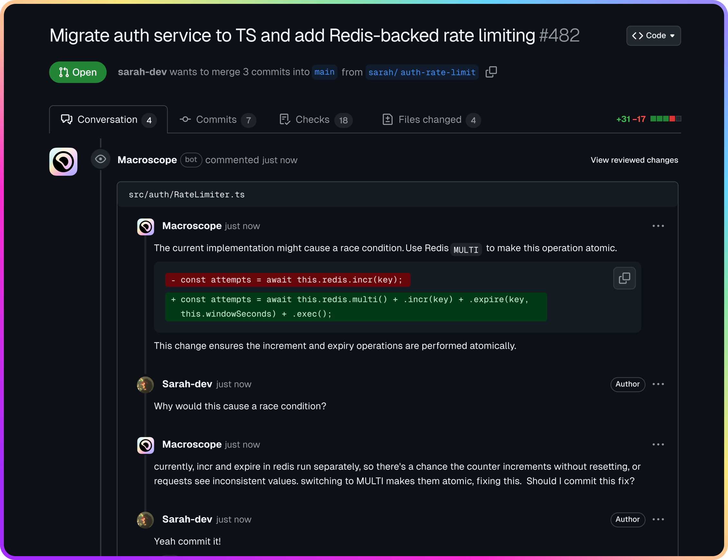Screen dimensions: 728x560
Task: Open options menu on first Macroscope comment
Action: click(658, 226)
